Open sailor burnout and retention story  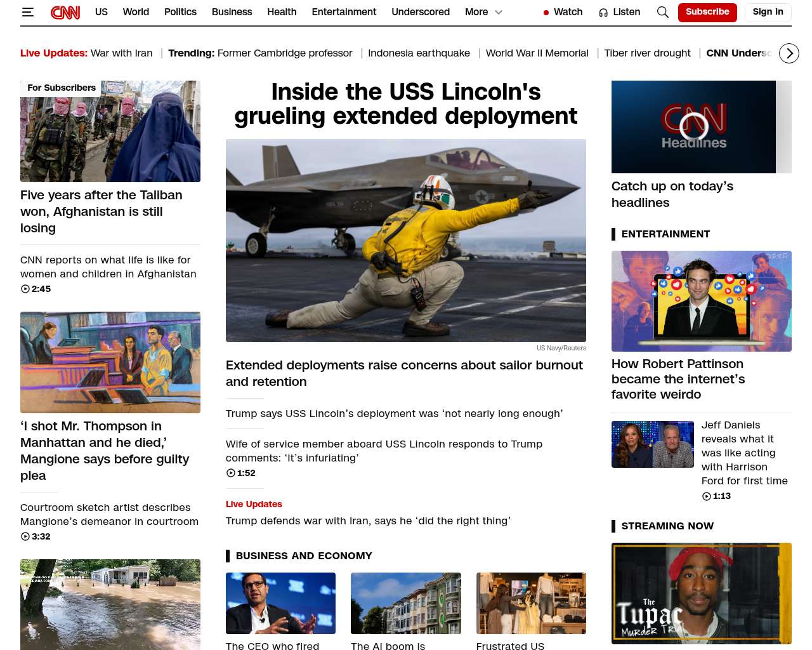tap(404, 373)
